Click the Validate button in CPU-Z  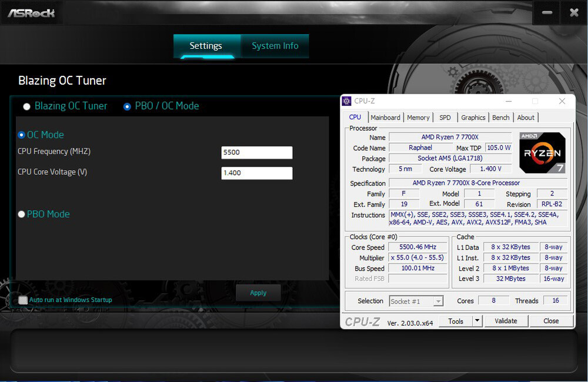point(506,321)
